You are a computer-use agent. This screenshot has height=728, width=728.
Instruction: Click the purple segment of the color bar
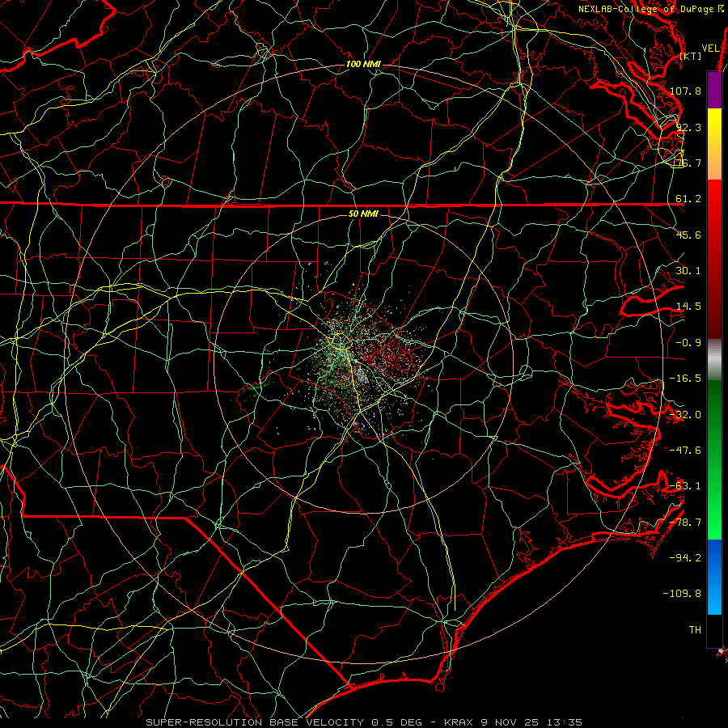[x=714, y=90]
